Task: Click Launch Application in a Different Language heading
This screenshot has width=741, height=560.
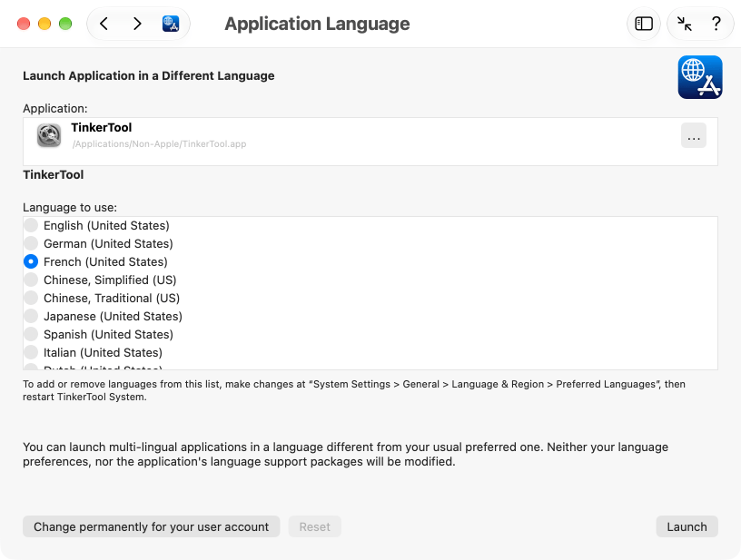Action: 148,76
